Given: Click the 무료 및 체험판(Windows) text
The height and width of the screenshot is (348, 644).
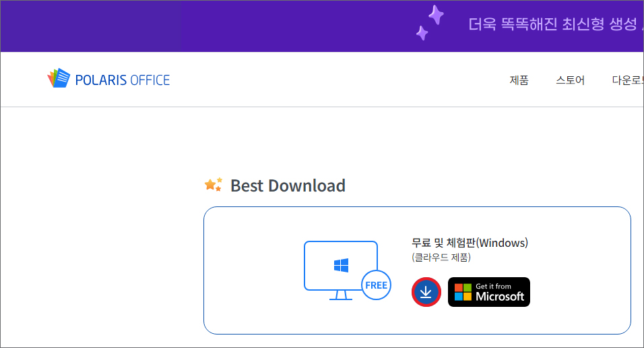Looking at the screenshot, I should coord(470,243).
